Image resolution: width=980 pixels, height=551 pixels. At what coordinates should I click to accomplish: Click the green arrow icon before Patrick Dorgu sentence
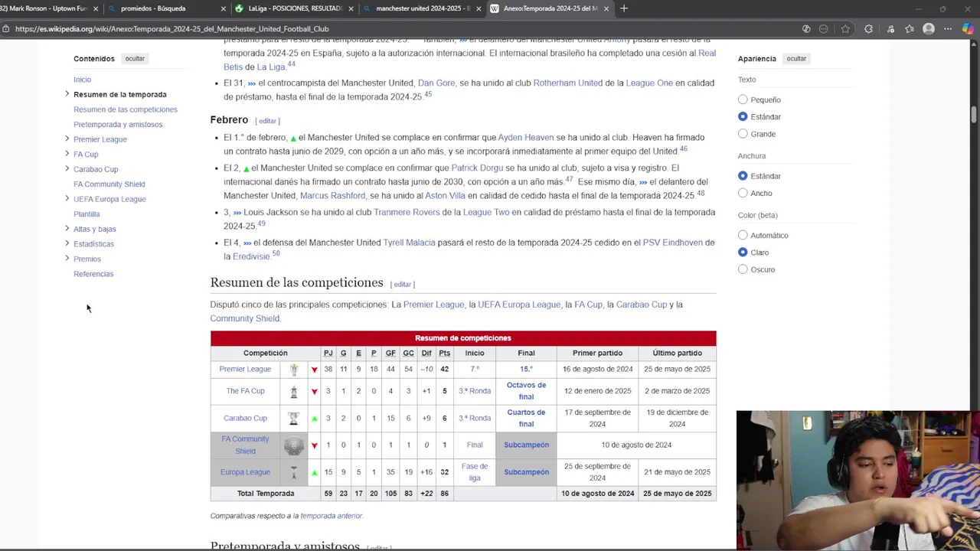click(247, 168)
